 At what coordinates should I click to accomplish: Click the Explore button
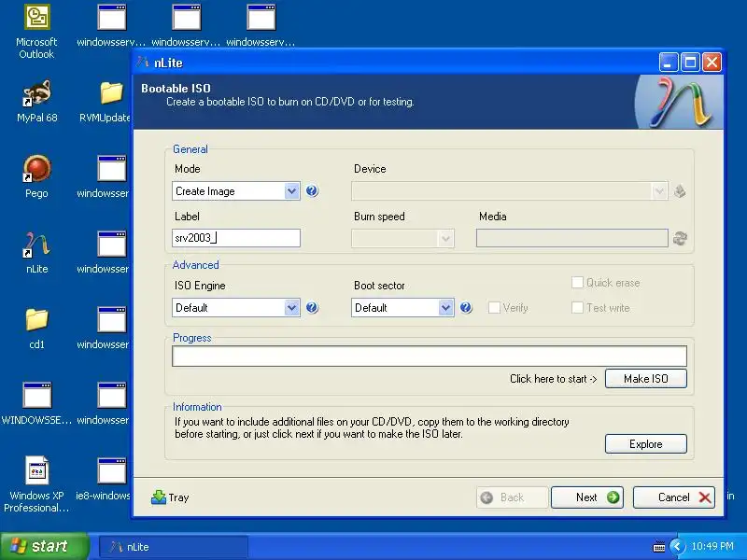coord(646,444)
